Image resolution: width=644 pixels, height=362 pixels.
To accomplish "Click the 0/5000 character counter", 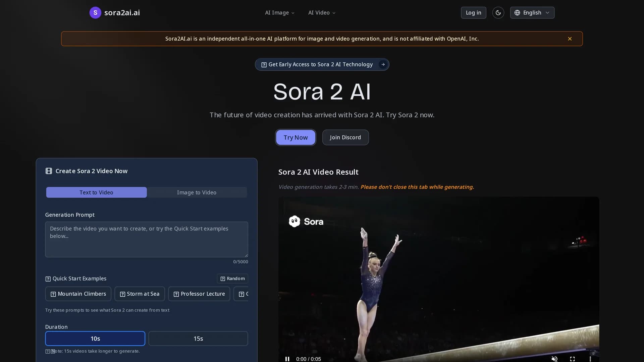I will coord(240,262).
